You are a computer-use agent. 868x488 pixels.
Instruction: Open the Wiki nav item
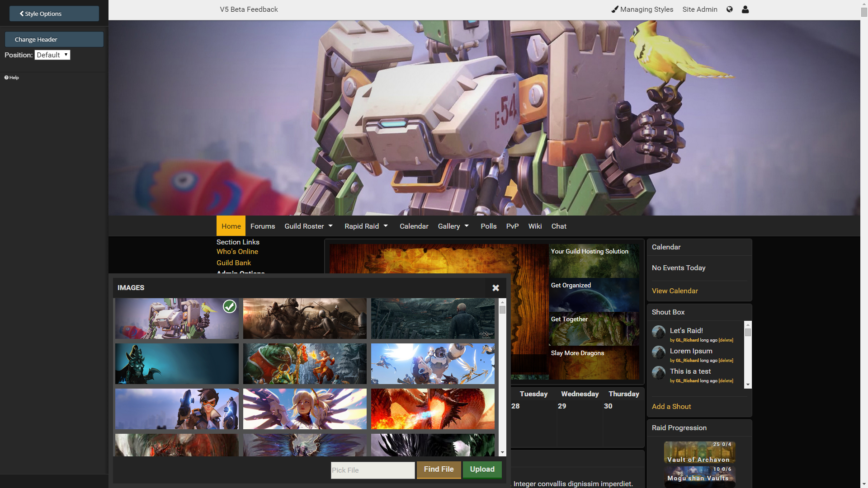[535, 226]
